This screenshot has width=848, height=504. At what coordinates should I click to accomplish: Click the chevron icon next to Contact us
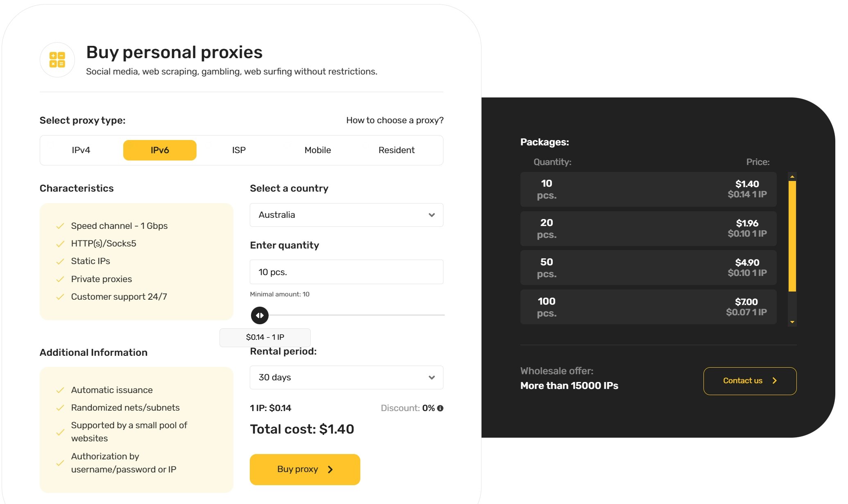click(x=775, y=381)
